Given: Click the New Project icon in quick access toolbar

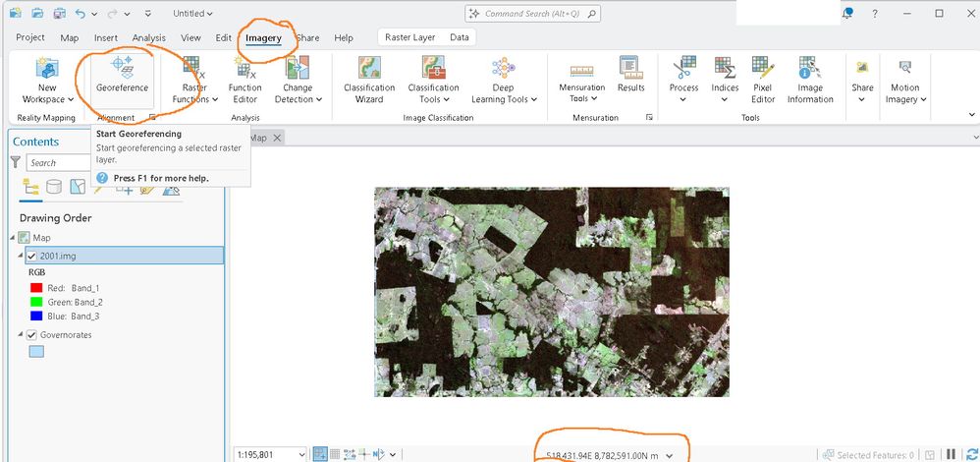Looking at the screenshot, I should pyautogui.click(x=16, y=13).
